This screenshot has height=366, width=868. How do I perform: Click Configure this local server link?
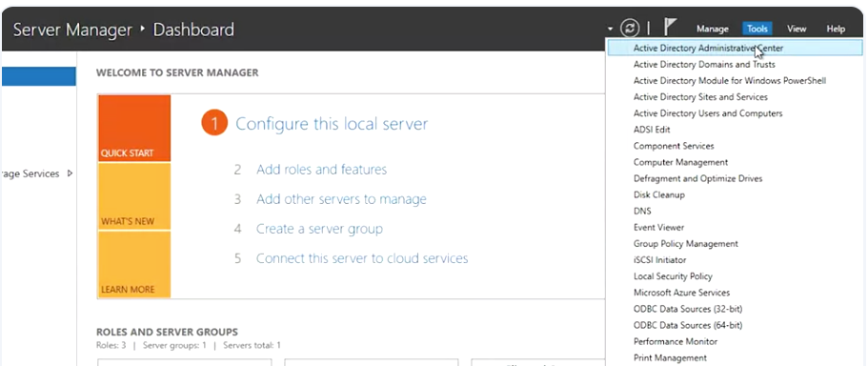click(332, 124)
